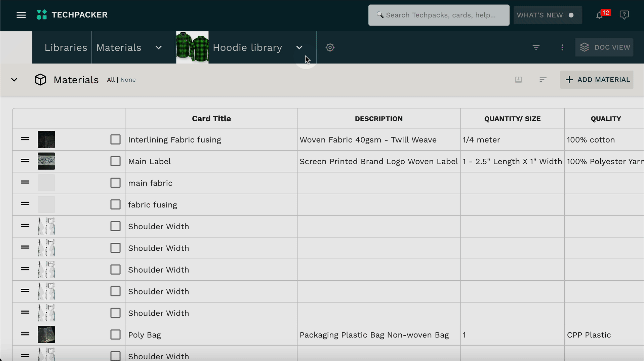Click the Card Title column header
The width and height of the screenshot is (644, 361).
(x=211, y=119)
